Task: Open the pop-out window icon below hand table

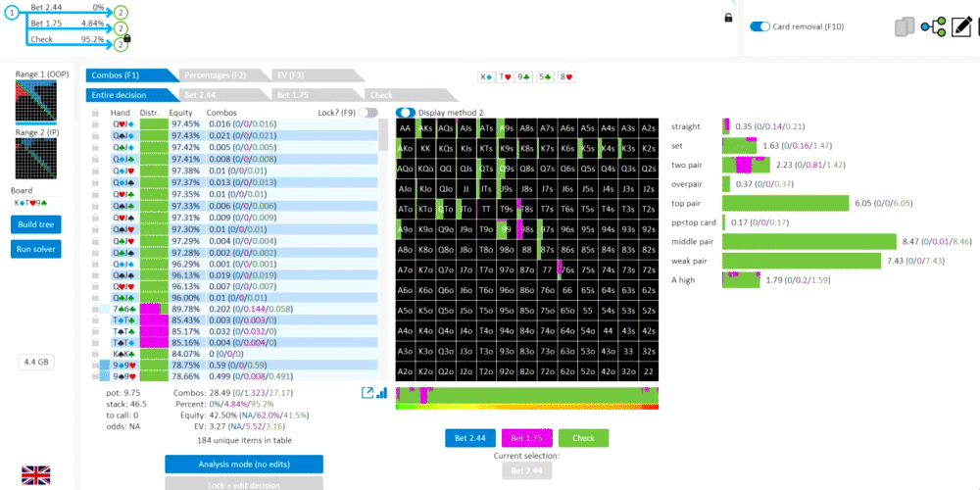Action: pos(367,393)
